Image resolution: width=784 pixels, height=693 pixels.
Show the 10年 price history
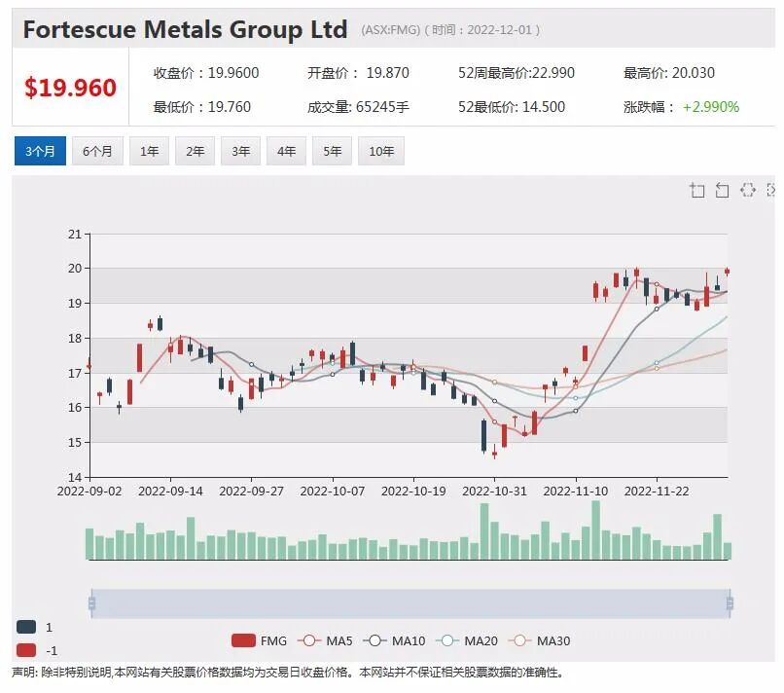click(381, 151)
